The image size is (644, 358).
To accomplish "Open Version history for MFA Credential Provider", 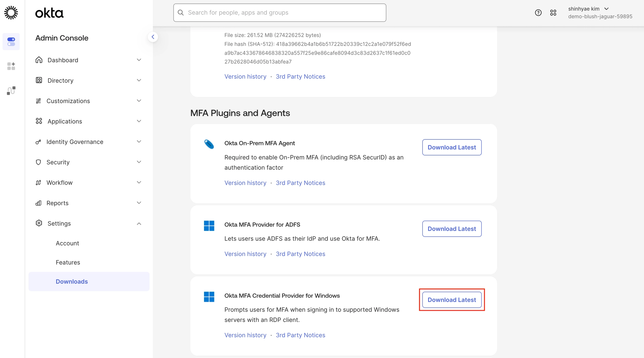I will pyautogui.click(x=245, y=335).
